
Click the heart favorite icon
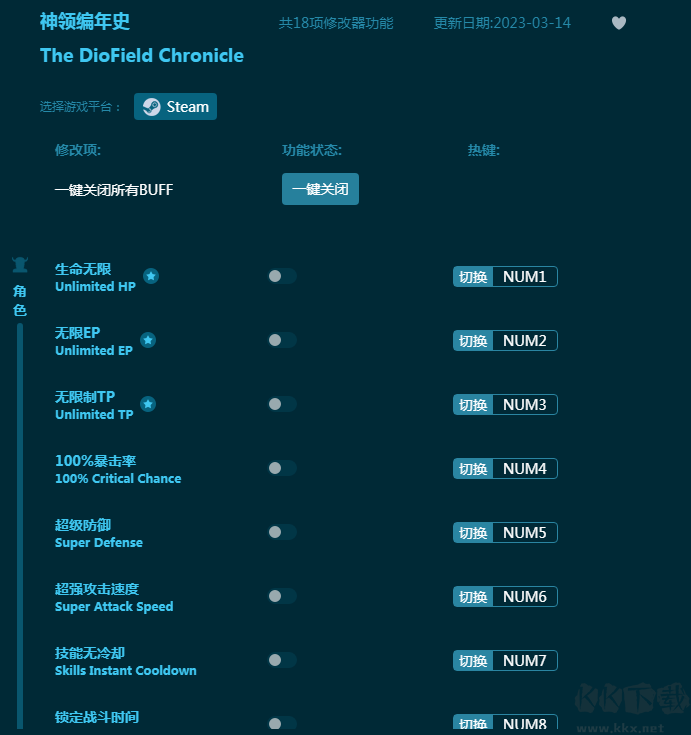[619, 23]
